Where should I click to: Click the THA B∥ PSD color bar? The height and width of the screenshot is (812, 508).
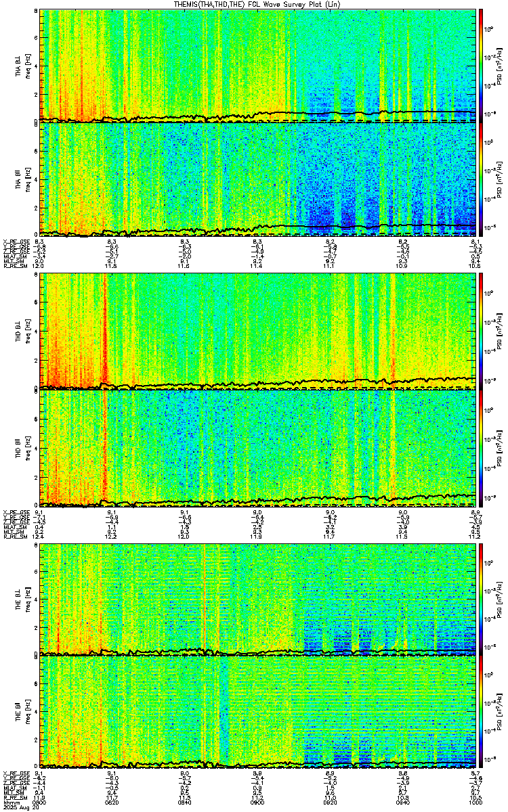coord(481,179)
